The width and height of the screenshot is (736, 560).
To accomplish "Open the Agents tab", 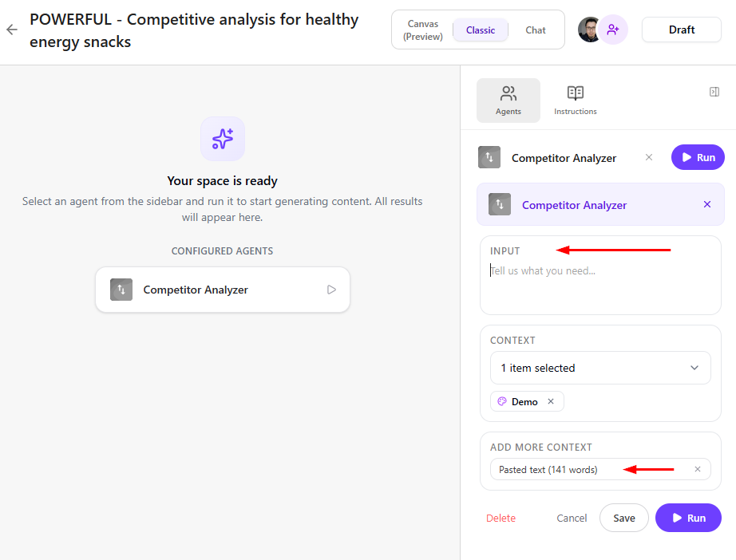I will click(x=508, y=101).
